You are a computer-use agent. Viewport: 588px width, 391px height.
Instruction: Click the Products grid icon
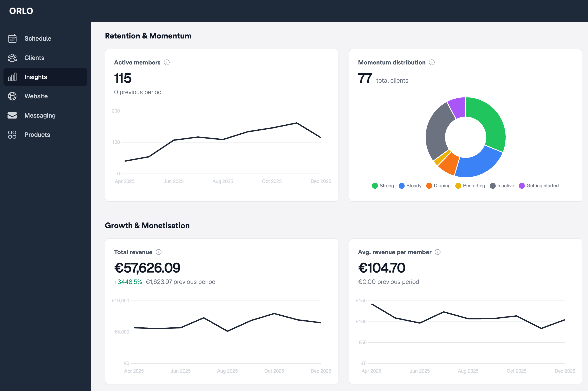pyautogui.click(x=12, y=135)
